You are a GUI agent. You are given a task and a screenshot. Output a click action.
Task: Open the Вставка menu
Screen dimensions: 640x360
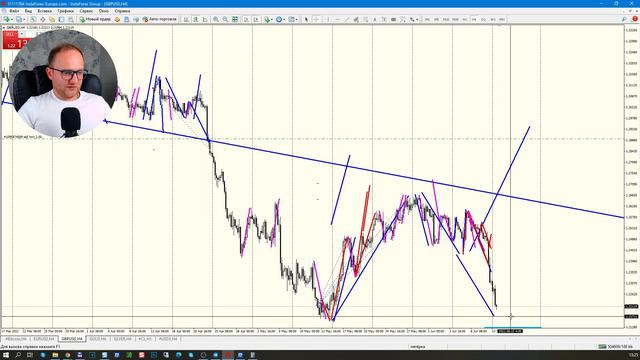[44, 11]
